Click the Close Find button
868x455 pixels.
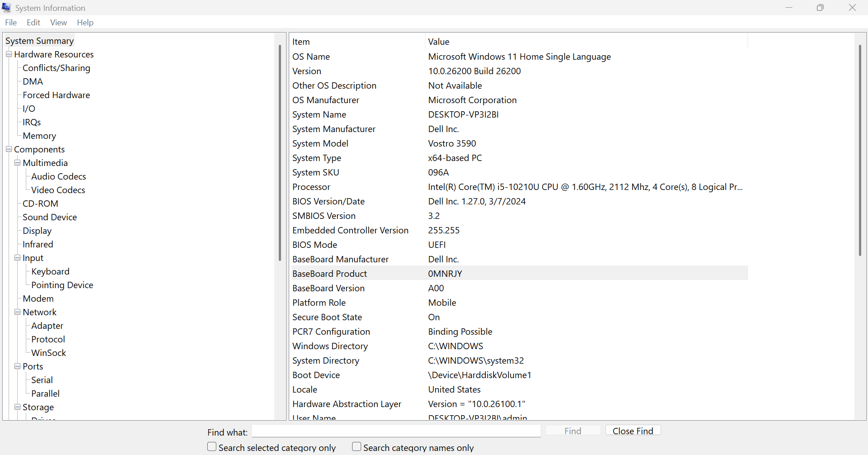click(633, 431)
